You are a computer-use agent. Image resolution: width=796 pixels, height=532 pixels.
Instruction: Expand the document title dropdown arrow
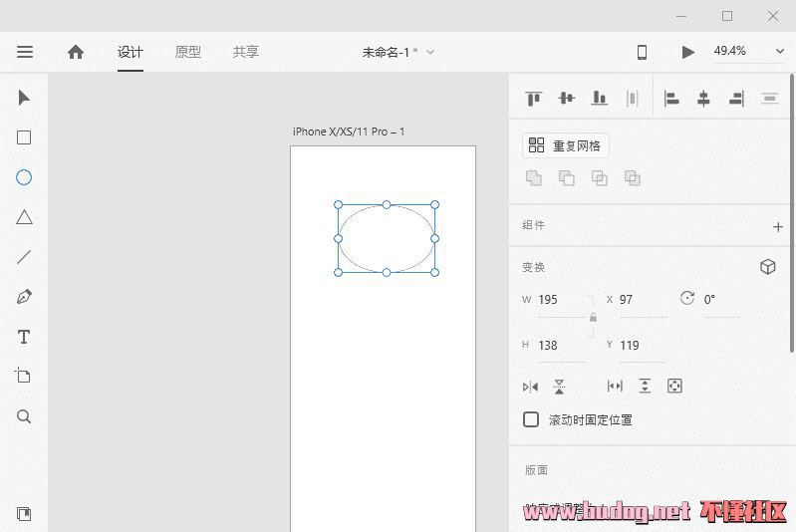tap(430, 52)
